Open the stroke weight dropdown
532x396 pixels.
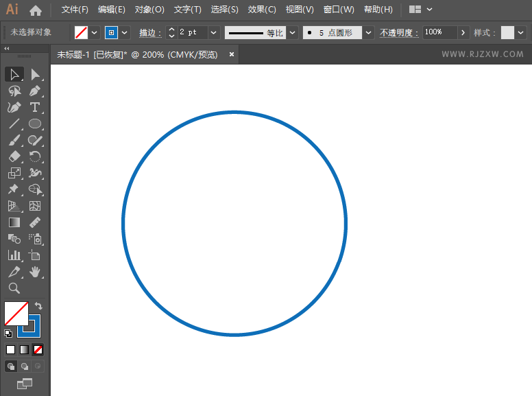(213, 32)
